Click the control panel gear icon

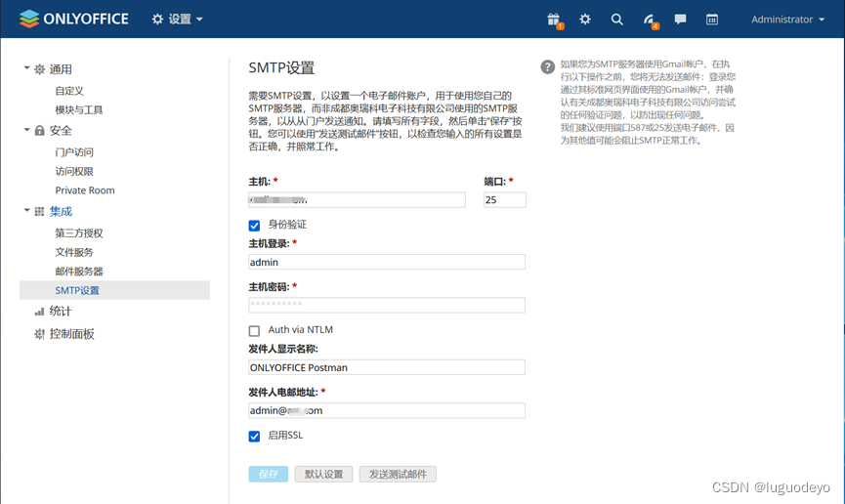coord(39,334)
